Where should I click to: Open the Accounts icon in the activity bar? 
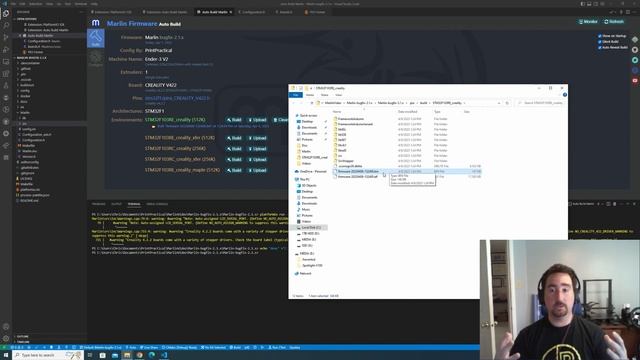pyautogui.click(x=6, y=327)
